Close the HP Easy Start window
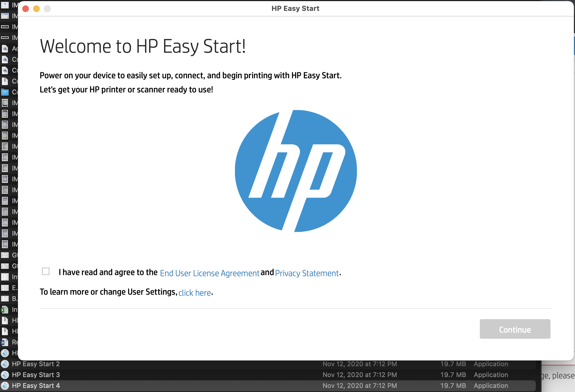 click(x=26, y=9)
